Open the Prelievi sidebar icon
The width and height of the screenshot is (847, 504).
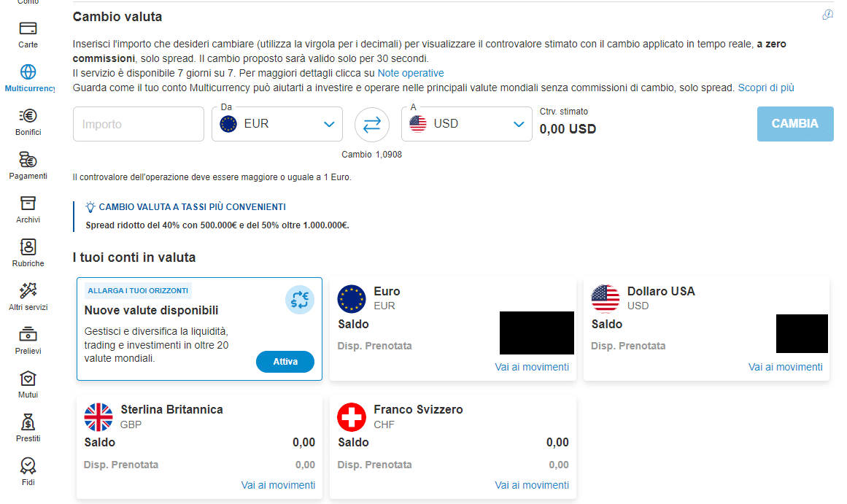tap(28, 334)
